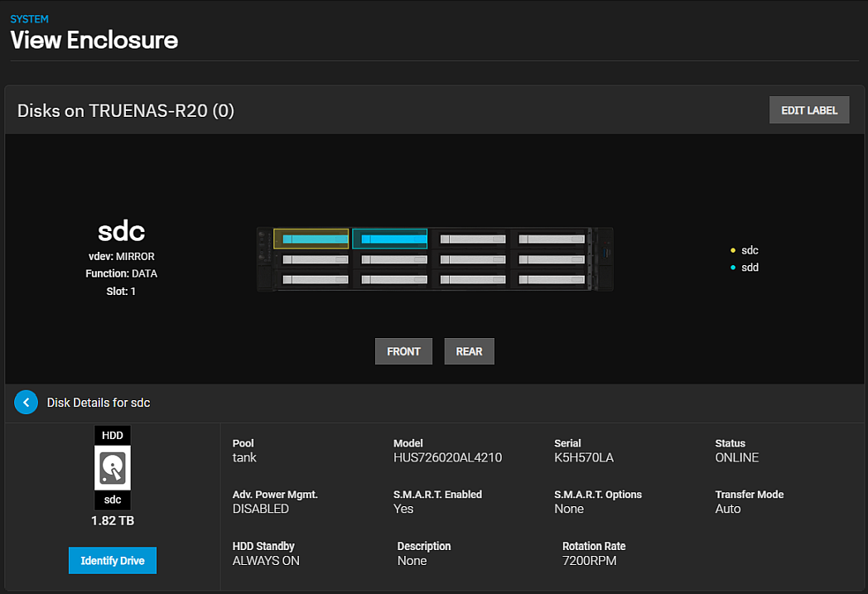Click the 'Model' field label
868x594 pixels.
408,443
